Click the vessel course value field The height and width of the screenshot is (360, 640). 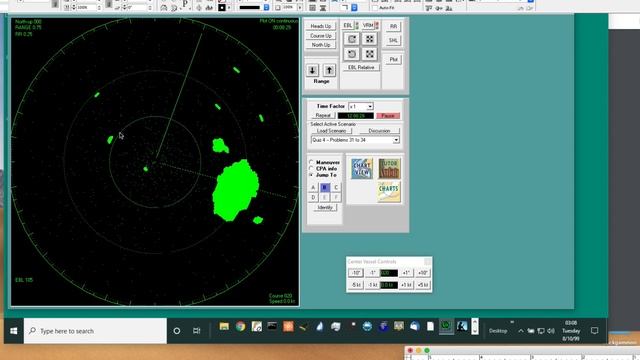389,273
